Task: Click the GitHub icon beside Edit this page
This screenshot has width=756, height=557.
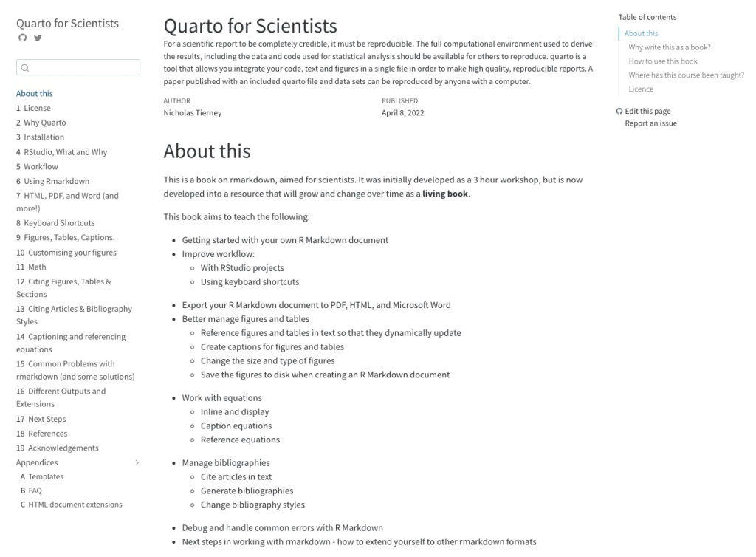Action: (x=619, y=111)
